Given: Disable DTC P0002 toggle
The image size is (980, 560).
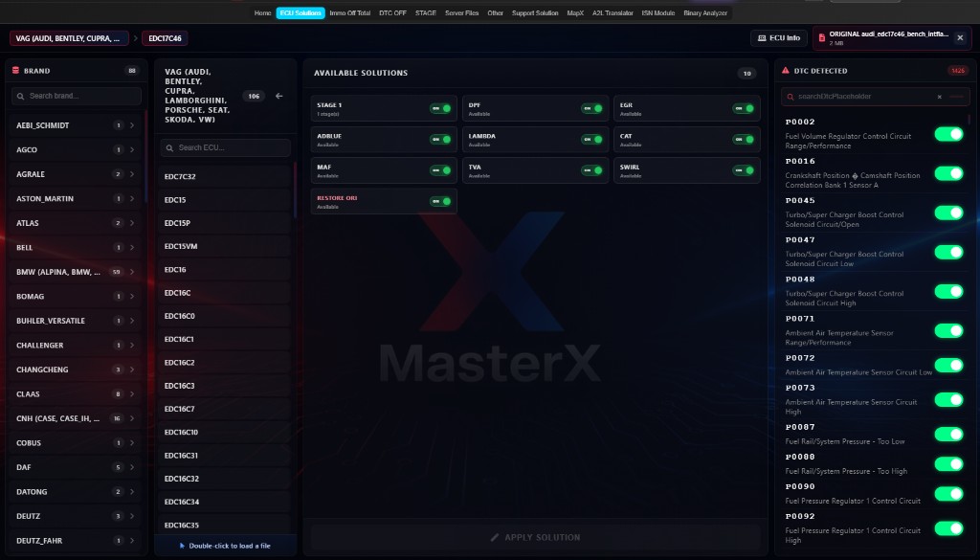Looking at the screenshot, I should pyautogui.click(x=948, y=134).
